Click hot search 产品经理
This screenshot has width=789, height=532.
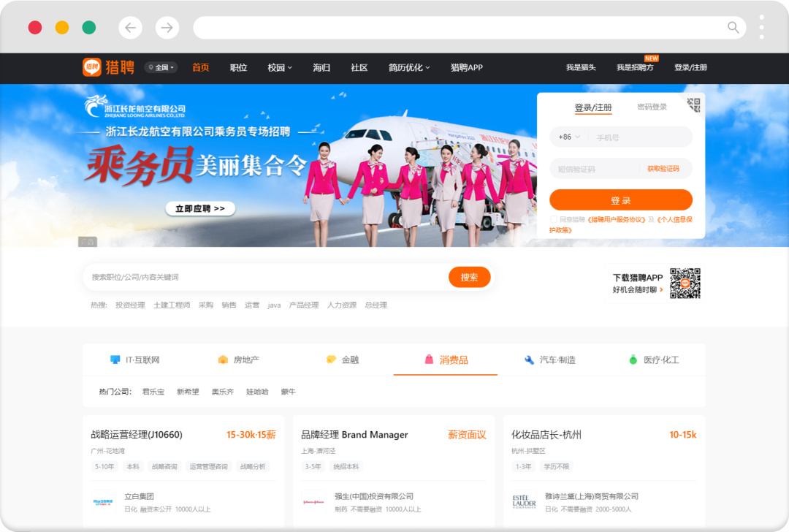tap(304, 305)
